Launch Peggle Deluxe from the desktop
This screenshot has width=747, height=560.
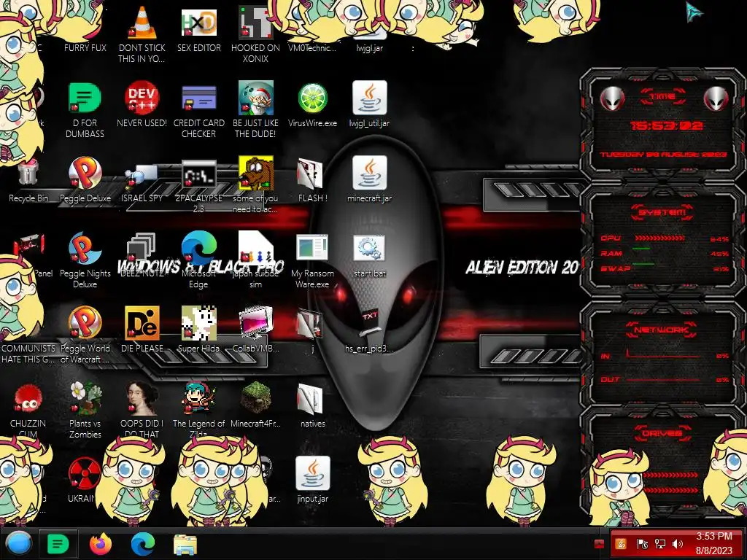click(x=85, y=173)
